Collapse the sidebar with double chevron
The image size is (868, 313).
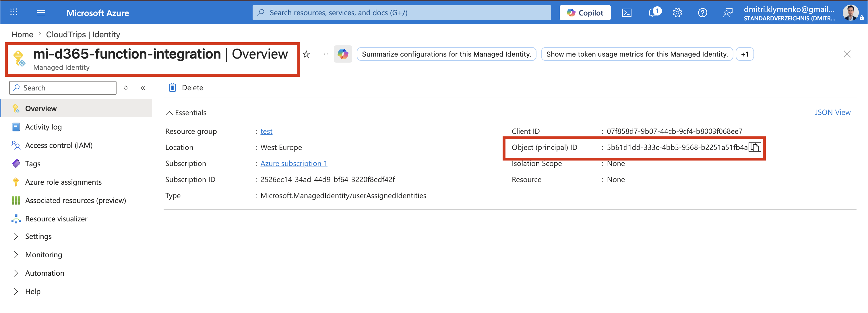[x=143, y=88]
